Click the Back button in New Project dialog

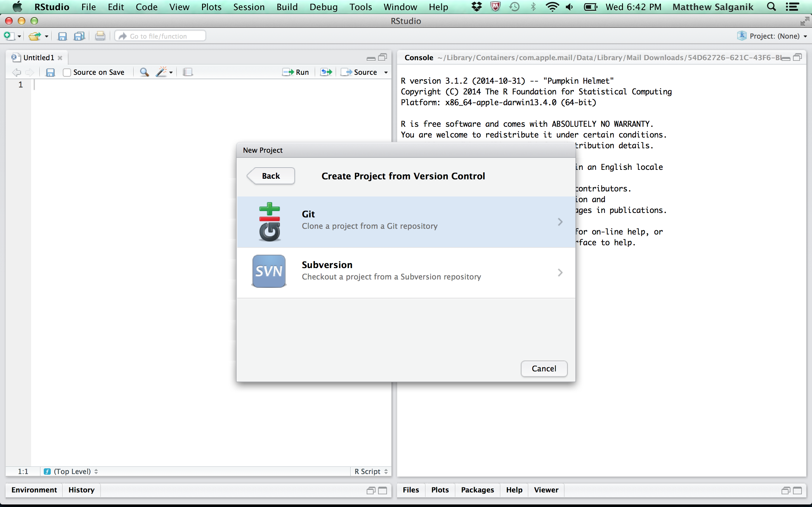[x=271, y=176]
